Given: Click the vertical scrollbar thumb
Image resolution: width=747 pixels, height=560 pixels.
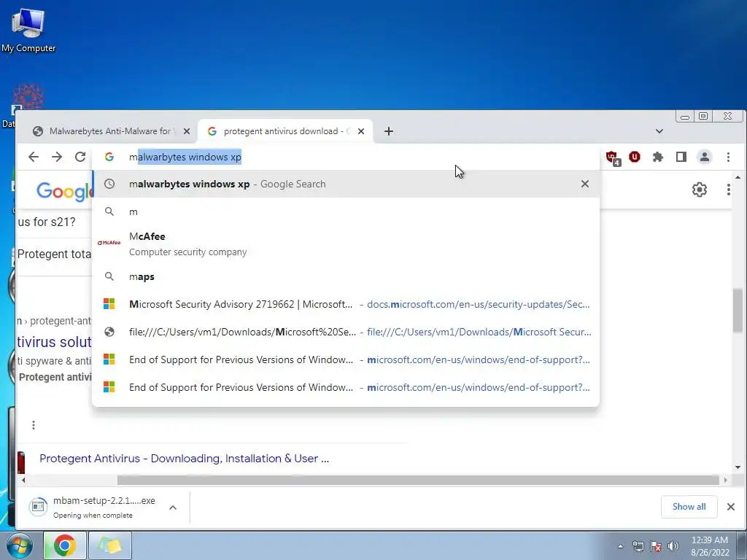Looking at the screenshot, I should click(x=738, y=311).
